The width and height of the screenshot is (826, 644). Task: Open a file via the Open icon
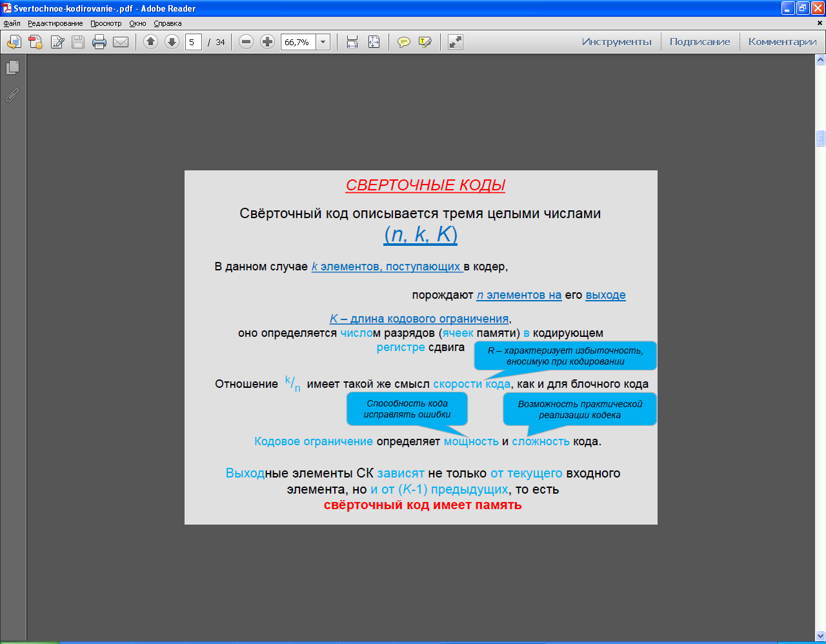[x=14, y=42]
